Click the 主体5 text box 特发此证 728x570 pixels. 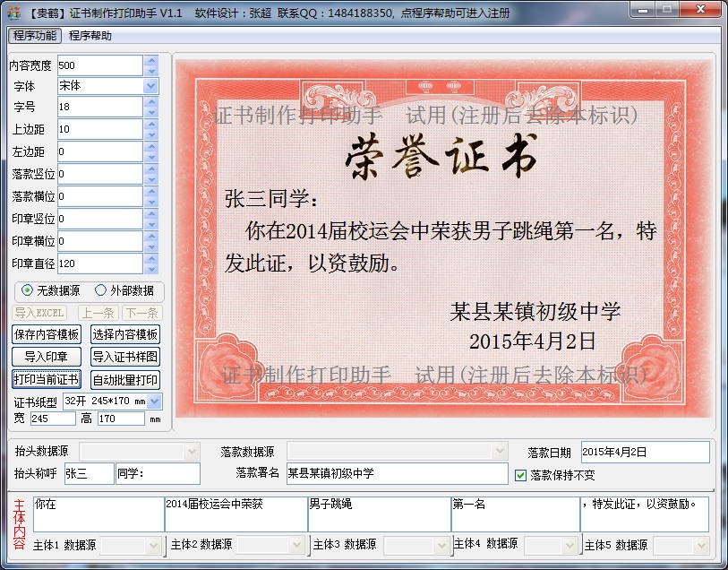645,514
